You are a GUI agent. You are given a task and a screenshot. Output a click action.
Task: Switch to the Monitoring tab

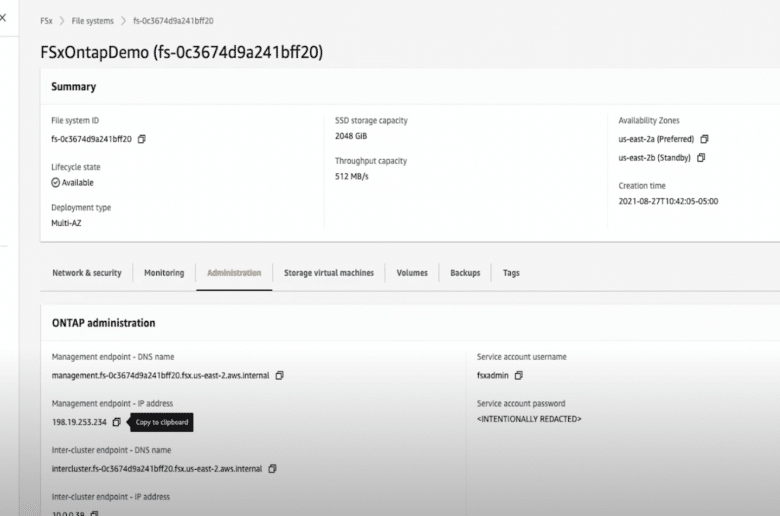click(x=164, y=273)
